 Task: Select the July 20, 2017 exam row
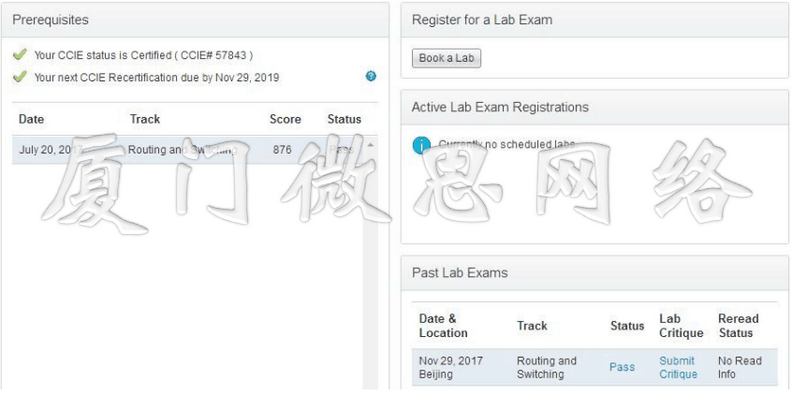click(188, 150)
